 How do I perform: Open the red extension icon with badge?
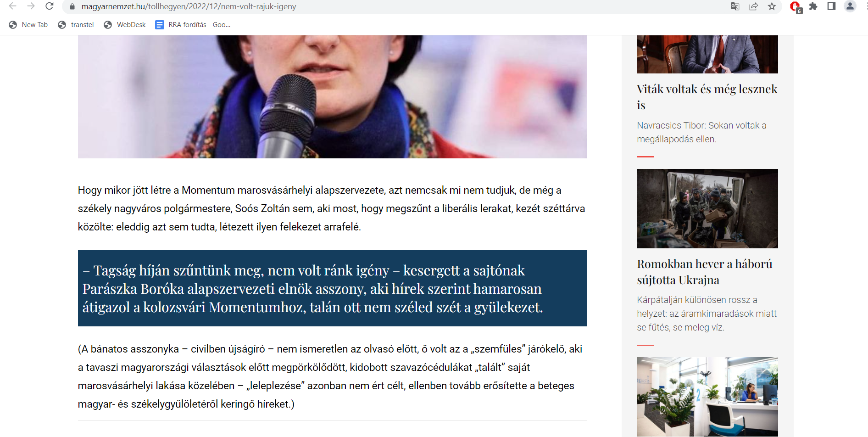[796, 7]
